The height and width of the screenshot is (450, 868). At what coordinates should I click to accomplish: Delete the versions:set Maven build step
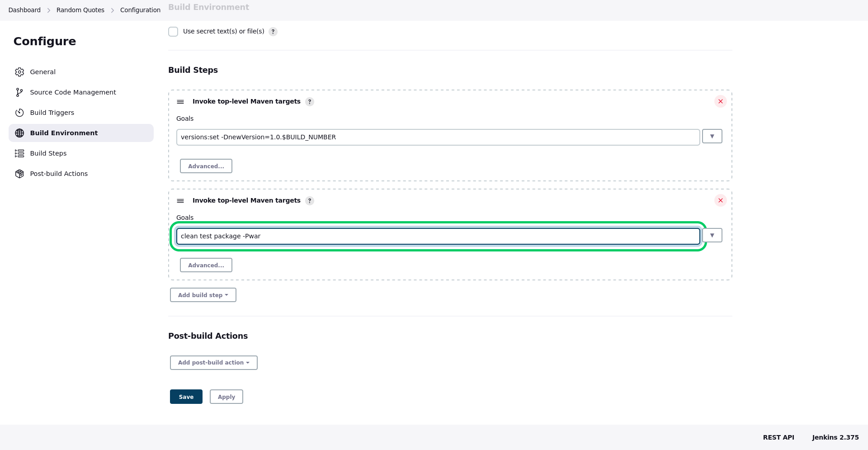(x=721, y=101)
